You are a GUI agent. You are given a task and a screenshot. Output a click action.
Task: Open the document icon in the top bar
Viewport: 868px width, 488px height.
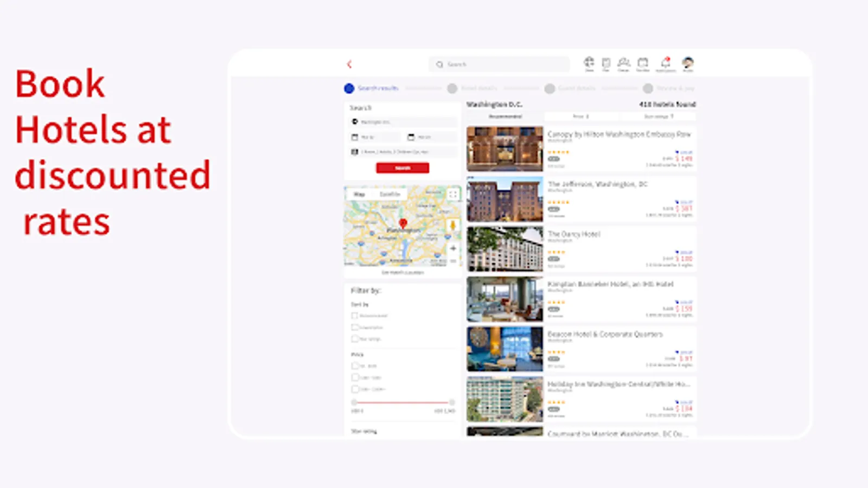(606, 63)
